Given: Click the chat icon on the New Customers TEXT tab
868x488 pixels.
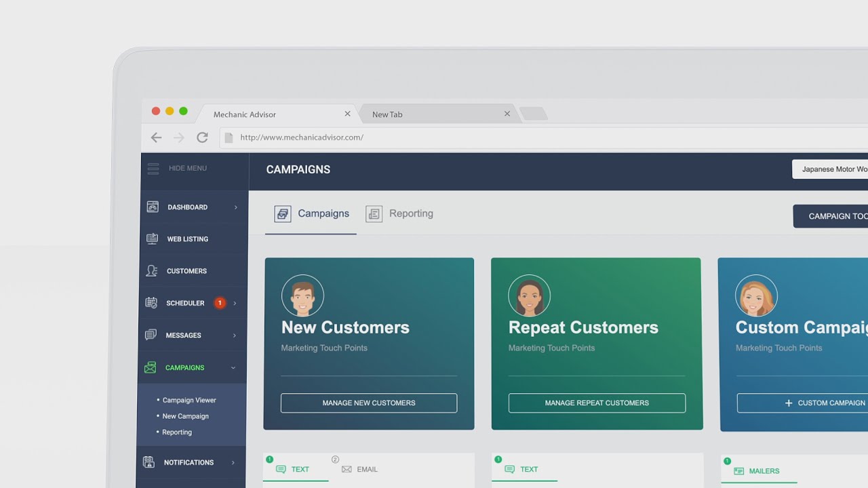Looking at the screenshot, I should [x=281, y=469].
